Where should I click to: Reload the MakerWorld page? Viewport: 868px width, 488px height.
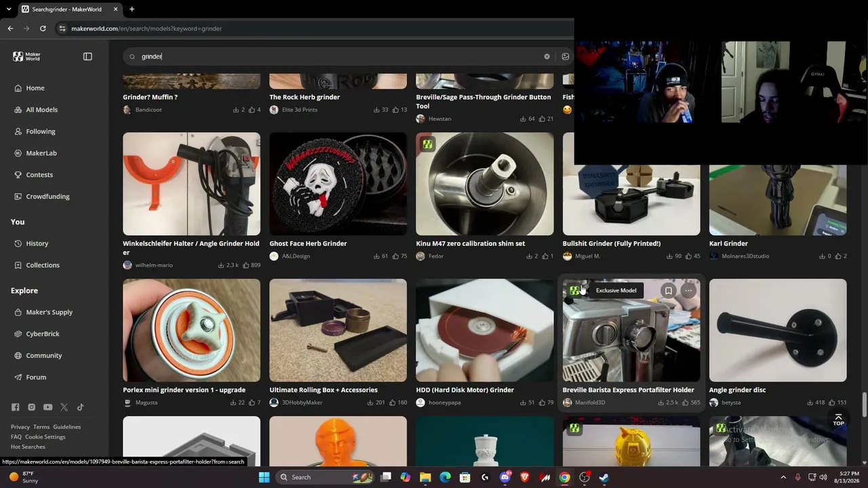click(43, 28)
